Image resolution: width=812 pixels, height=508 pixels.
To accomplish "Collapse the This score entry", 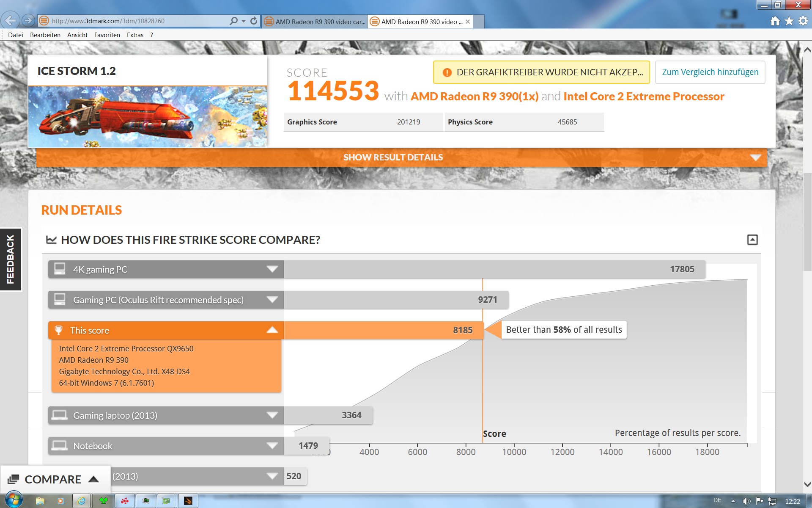I will tap(272, 330).
